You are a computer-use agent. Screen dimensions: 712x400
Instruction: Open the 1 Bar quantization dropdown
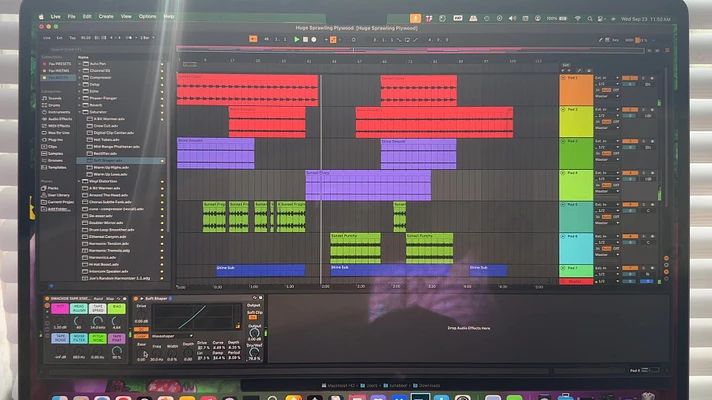point(147,38)
